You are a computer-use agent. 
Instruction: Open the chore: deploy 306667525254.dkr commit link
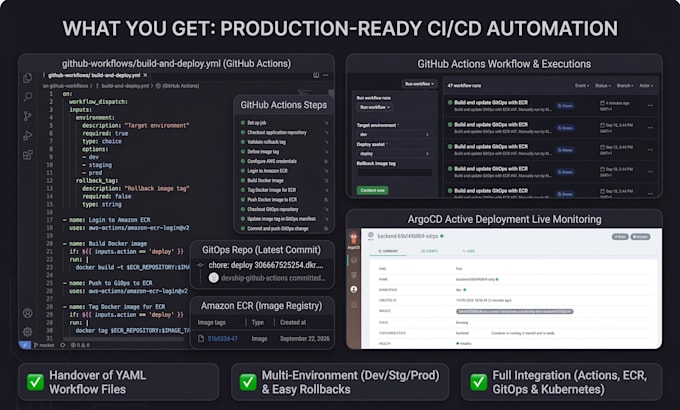point(266,265)
